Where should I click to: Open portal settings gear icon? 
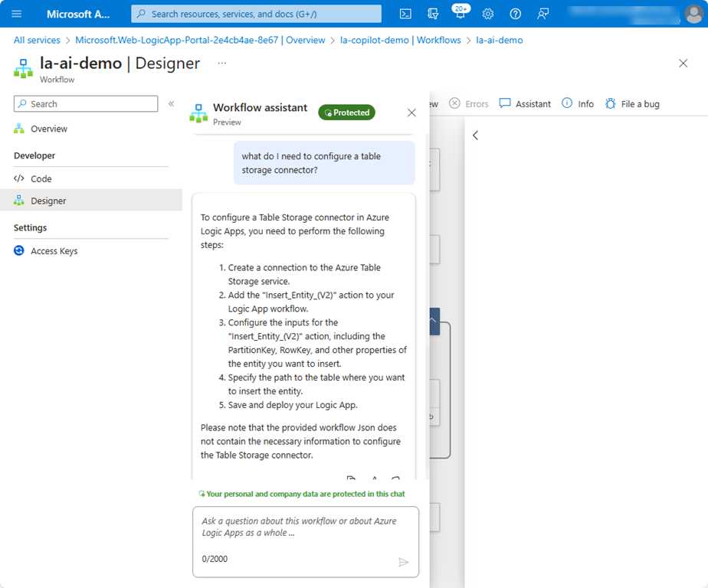488,14
